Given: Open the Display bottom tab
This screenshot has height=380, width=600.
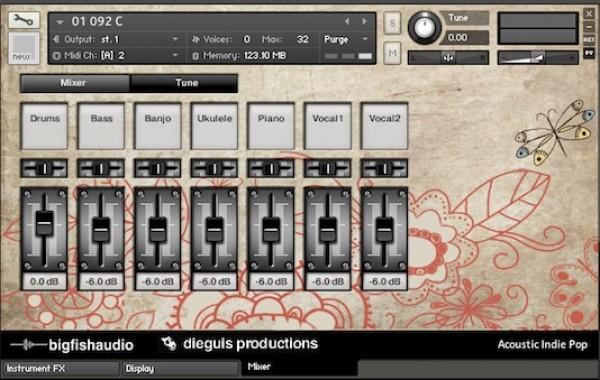Looking at the screenshot, I should pyautogui.click(x=181, y=369).
